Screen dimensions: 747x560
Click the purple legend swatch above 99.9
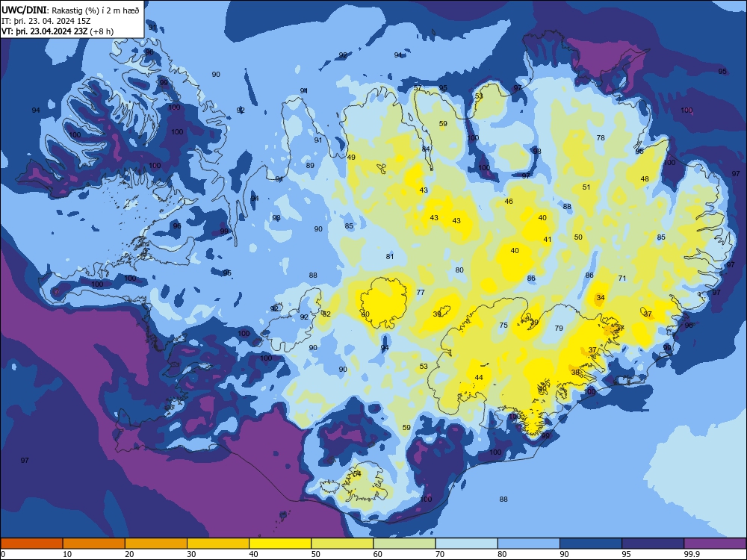pos(715,544)
